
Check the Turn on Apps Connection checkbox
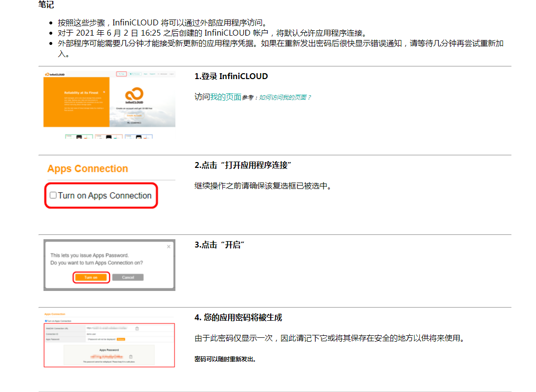pos(53,196)
